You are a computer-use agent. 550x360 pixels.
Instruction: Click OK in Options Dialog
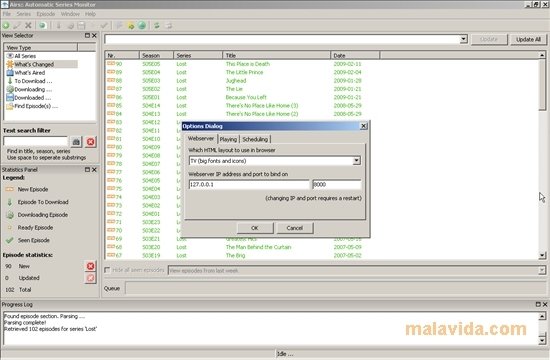[x=255, y=228]
